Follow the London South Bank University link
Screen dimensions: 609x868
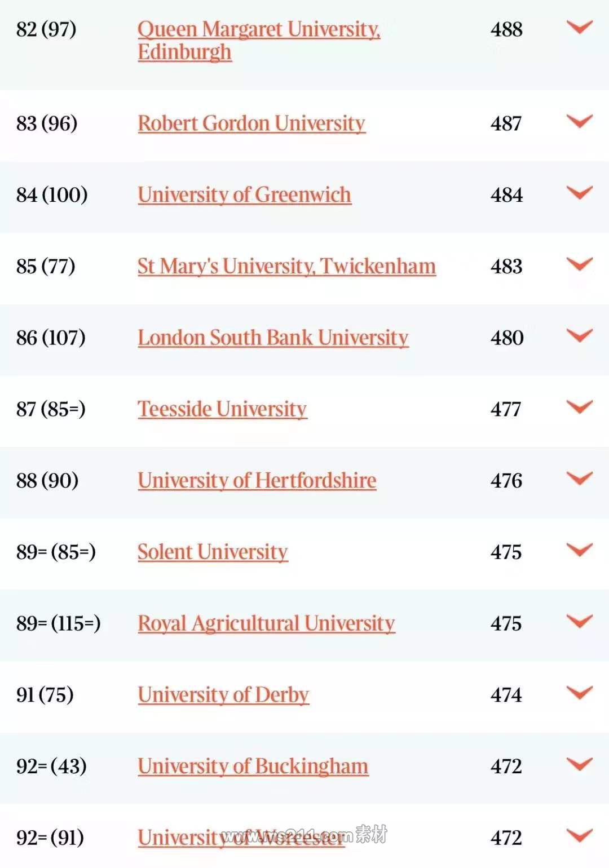[x=273, y=338]
